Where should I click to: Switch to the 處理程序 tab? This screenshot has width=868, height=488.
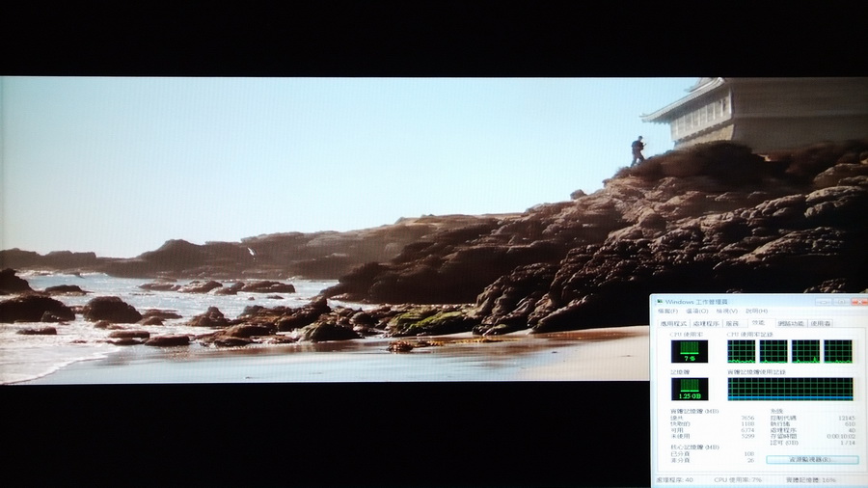click(705, 324)
